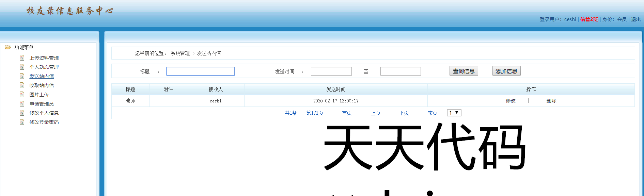Click the document icon next to 个人动态管理
Image resolution: width=644 pixels, height=196 pixels.
coord(22,67)
